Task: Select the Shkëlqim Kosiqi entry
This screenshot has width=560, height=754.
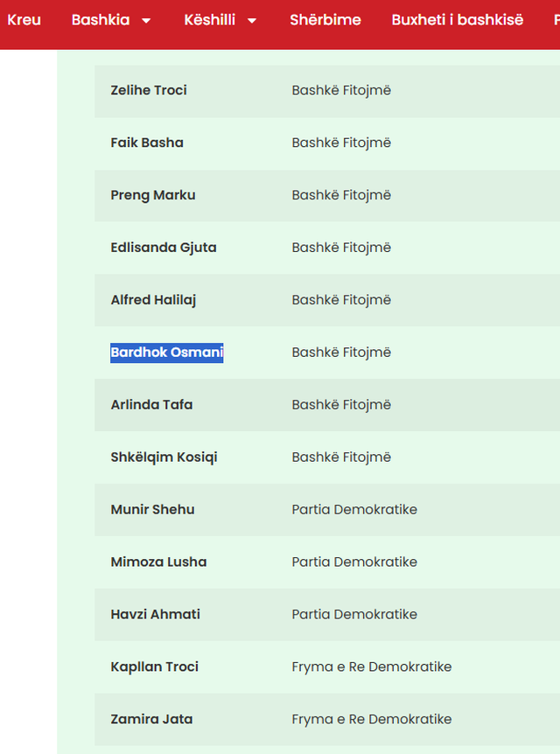Action: (164, 457)
